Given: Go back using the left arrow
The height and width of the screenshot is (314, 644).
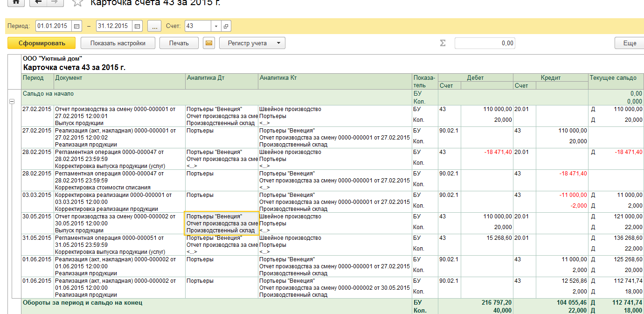Looking at the screenshot, I should [38, 2].
